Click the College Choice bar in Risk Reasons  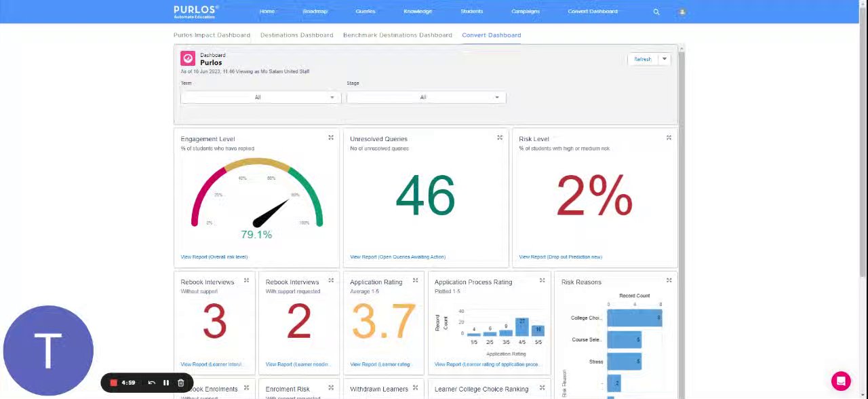tap(635, 318)
